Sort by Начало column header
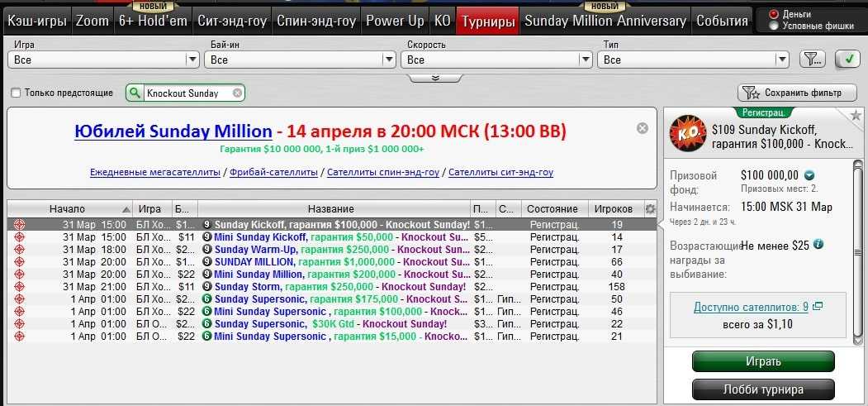This screenshot has height=406, width=868. pos(69,209)
